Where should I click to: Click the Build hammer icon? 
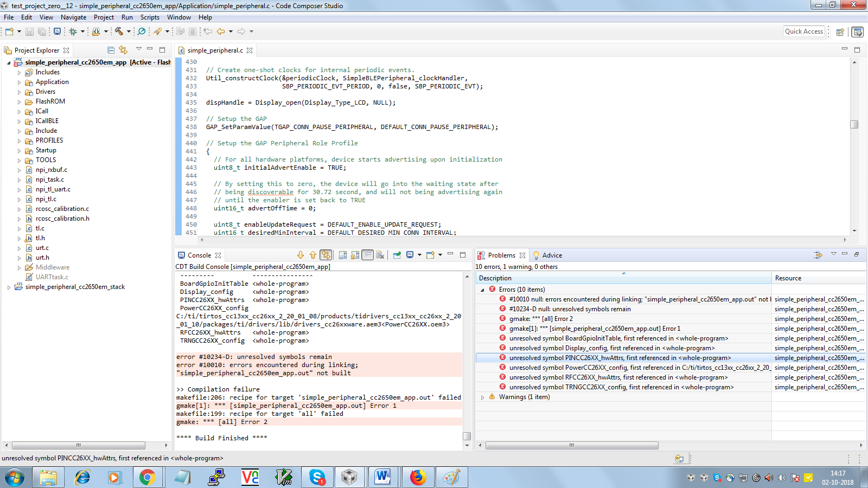coord(119,31)
